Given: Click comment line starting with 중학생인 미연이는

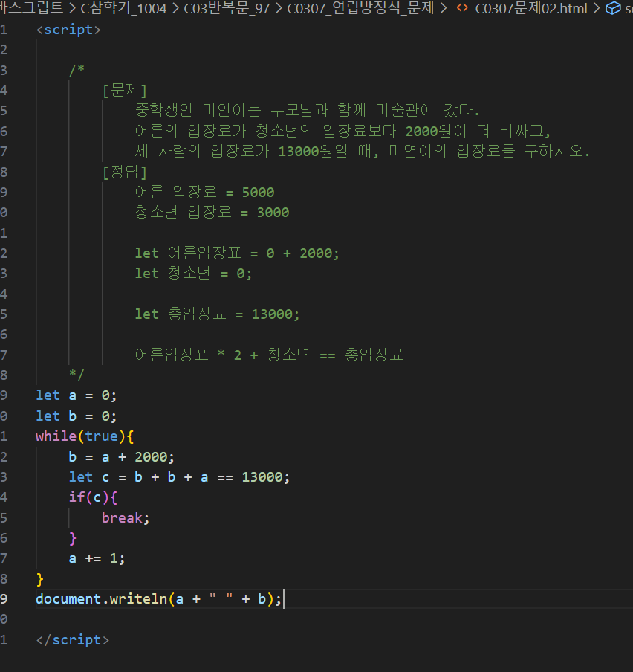Looking at the screenshot, I should click(x=307, y=111).
